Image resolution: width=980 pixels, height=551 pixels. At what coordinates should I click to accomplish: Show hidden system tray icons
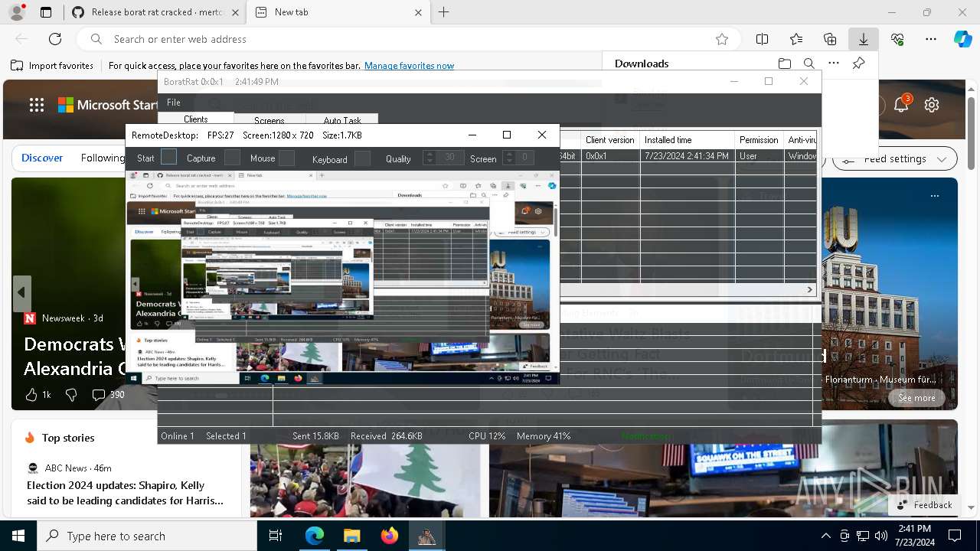825,536
